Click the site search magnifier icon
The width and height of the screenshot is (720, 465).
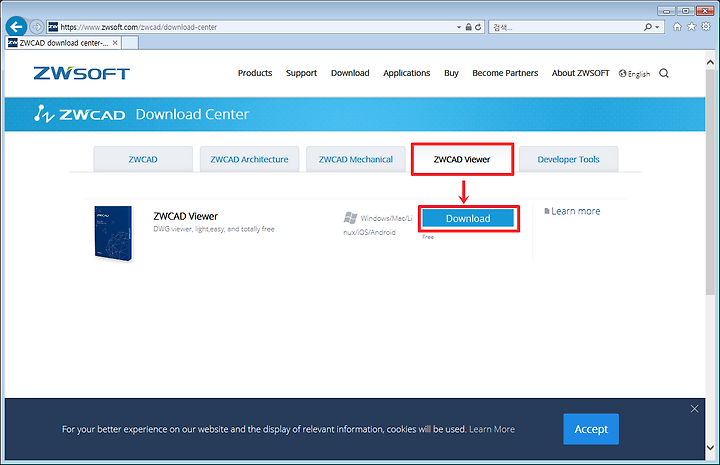click(x=664, y=73)
